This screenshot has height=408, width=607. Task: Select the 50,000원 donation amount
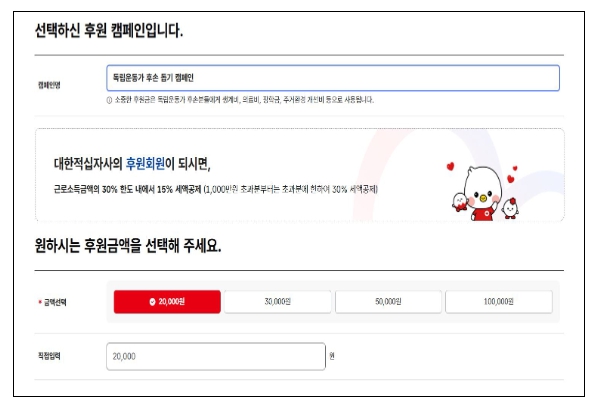pos(387,301)
